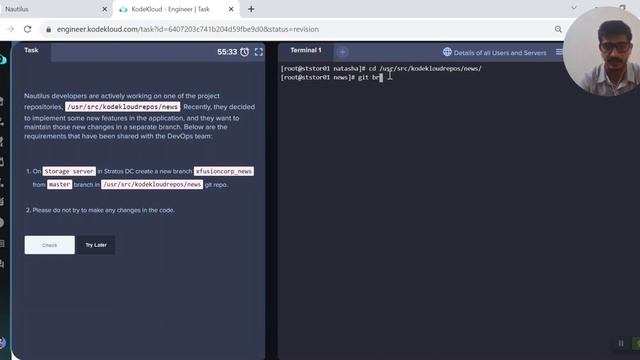Click the repo path in requirement one
The height and width of the screenshot is (360, 640).
(x=152, y=184)
